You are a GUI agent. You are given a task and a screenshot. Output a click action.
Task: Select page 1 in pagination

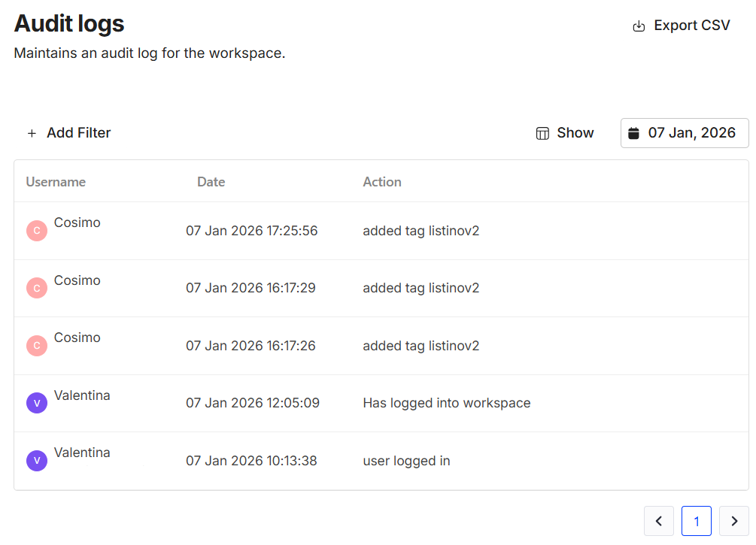697,521
